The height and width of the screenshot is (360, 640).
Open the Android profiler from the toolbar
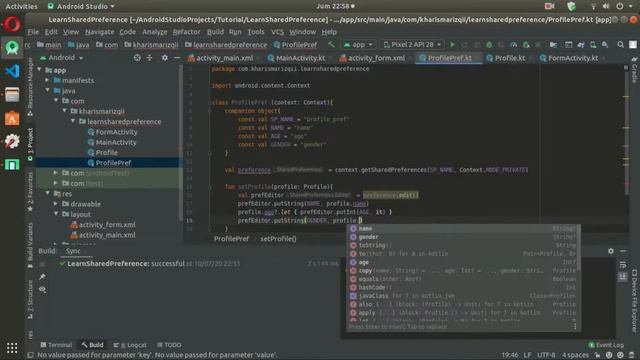514,44
